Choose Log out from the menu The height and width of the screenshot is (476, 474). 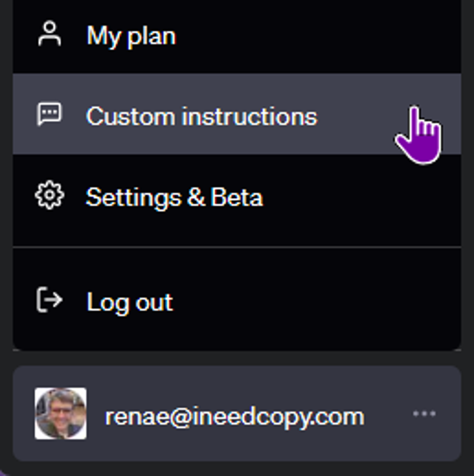click(129, 302)
